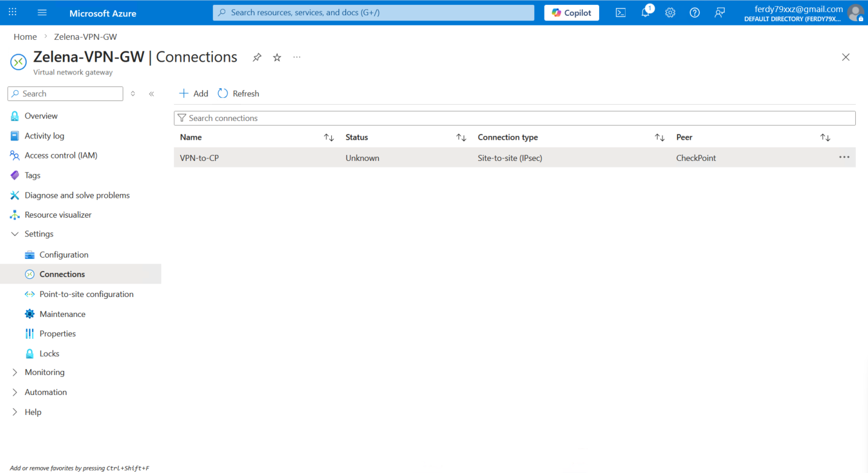The width and height of the screenshot is (868, 473).
Task: Open the feedback icon in header
Action: pyautogui.click(x=719, y=13)
